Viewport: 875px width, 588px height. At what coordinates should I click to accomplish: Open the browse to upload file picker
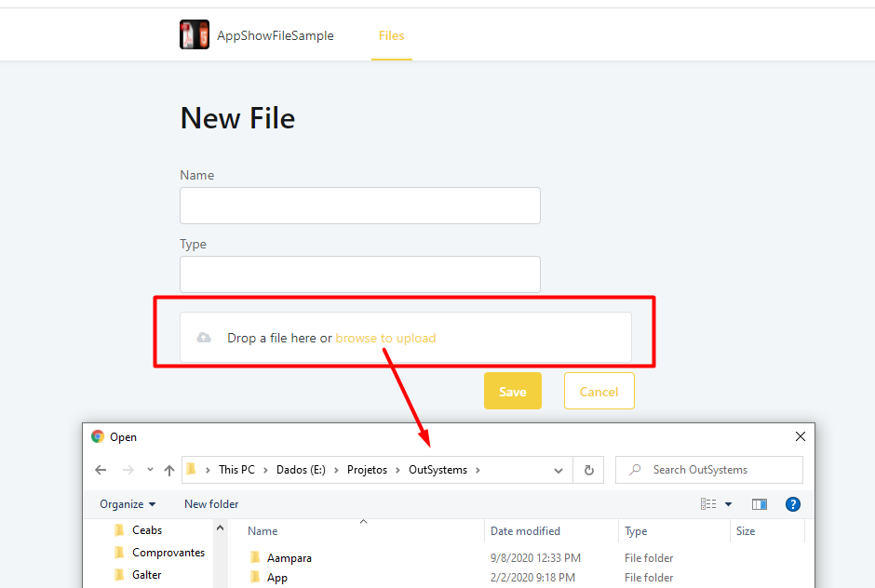pyautogui.click(x=385, y=338)
